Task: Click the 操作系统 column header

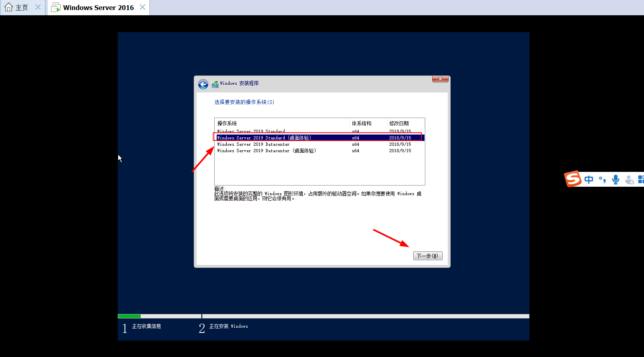Action: [282, 123]
